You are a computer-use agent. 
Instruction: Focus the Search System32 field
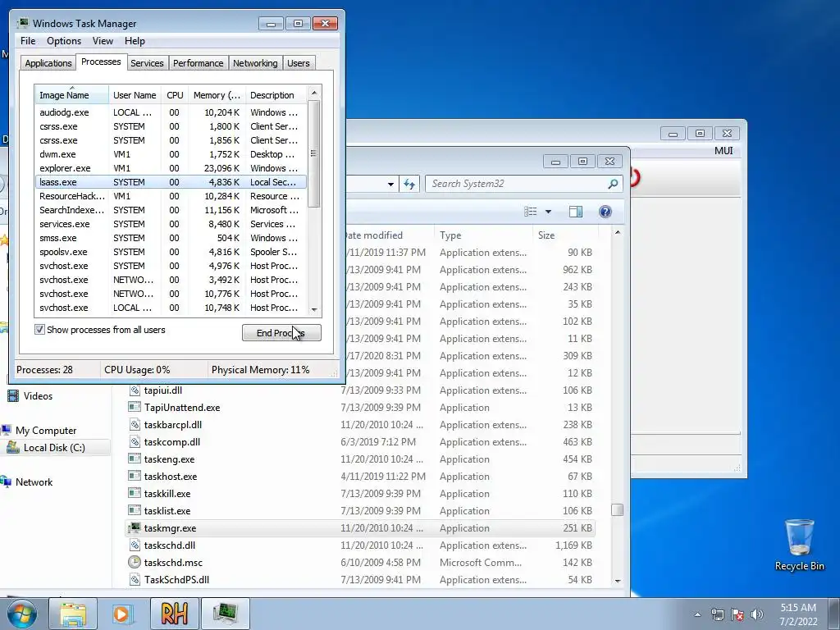point(523,184)
